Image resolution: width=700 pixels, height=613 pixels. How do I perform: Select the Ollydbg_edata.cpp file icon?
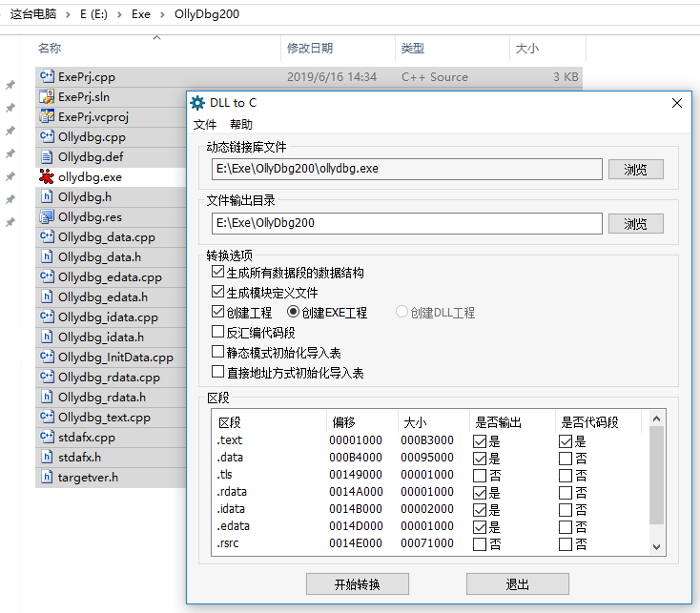47,277
